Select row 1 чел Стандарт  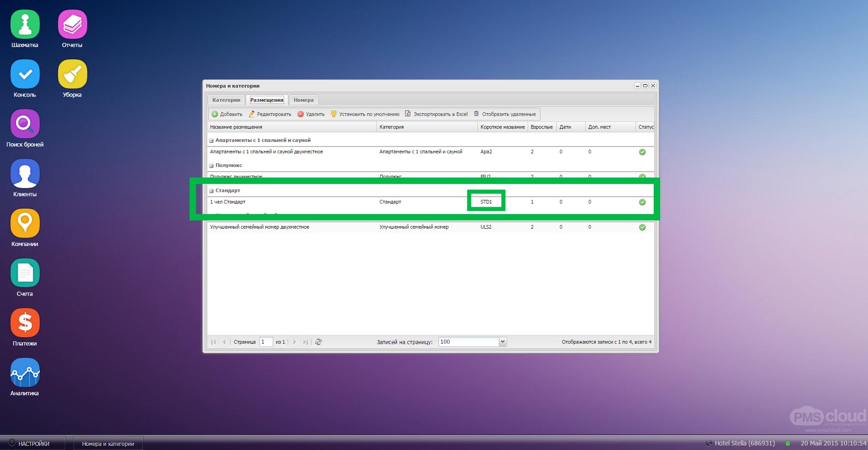point(431,202)
